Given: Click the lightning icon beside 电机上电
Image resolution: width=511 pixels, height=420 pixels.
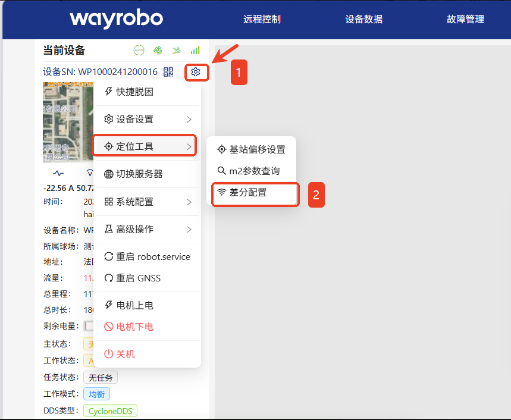Looking at the screenshot, I should tap(108, 305).
